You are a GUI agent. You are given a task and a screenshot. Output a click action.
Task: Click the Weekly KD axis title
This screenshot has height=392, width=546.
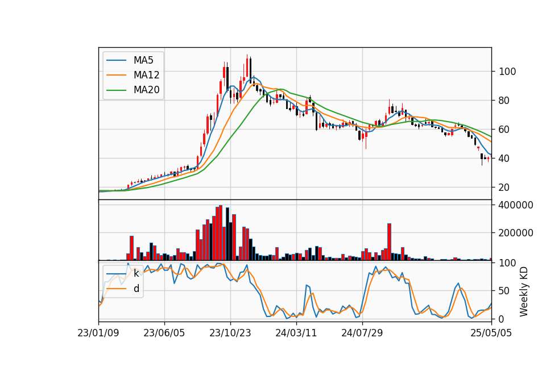[524, 292]
